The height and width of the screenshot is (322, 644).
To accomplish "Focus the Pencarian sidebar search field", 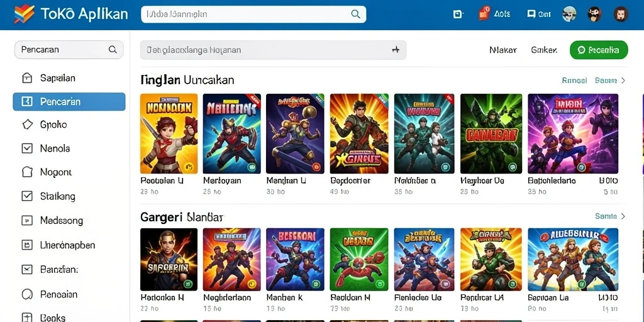I will pyautogui.click(x=69, y=50).
